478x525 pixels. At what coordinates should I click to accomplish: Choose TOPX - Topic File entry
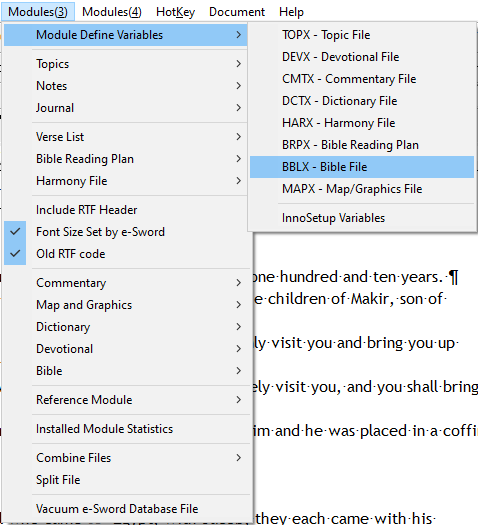362,35
